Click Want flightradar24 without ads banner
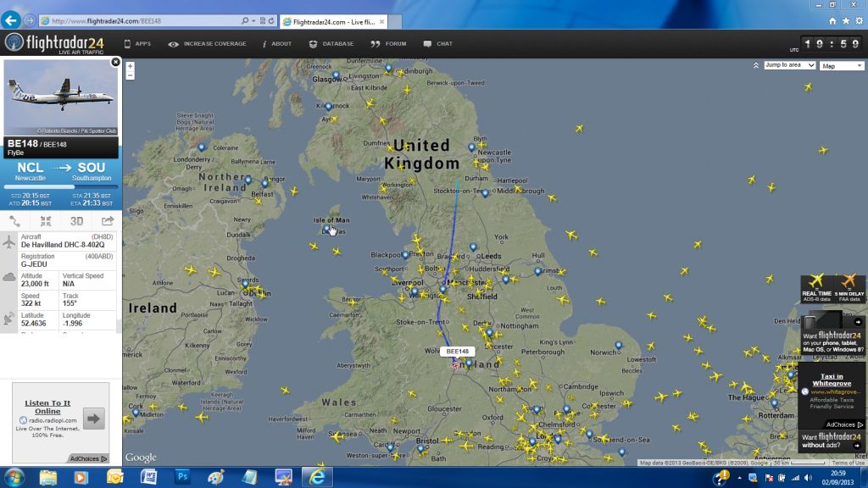This screenshot has height=488, width=868. pos(832,441)
